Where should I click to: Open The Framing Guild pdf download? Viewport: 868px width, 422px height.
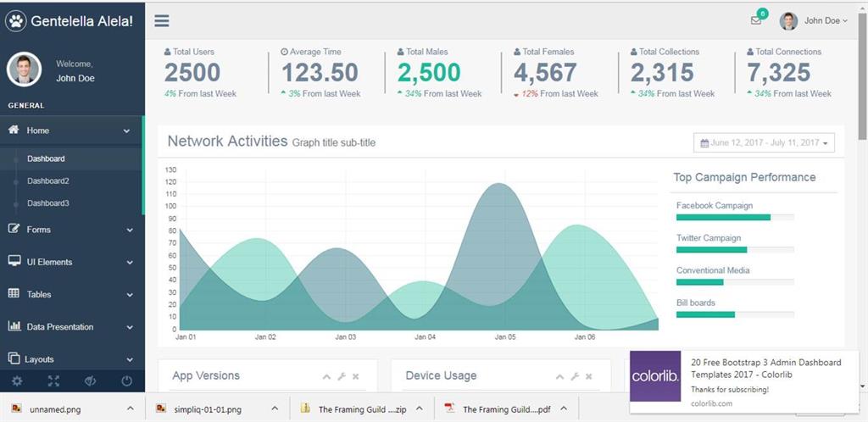coord(507,410)
